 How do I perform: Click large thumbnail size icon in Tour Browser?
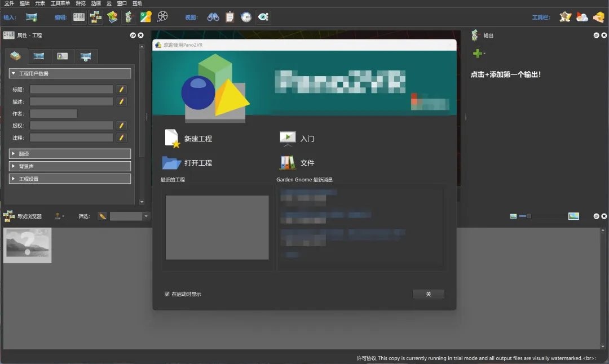coord(573,216)
